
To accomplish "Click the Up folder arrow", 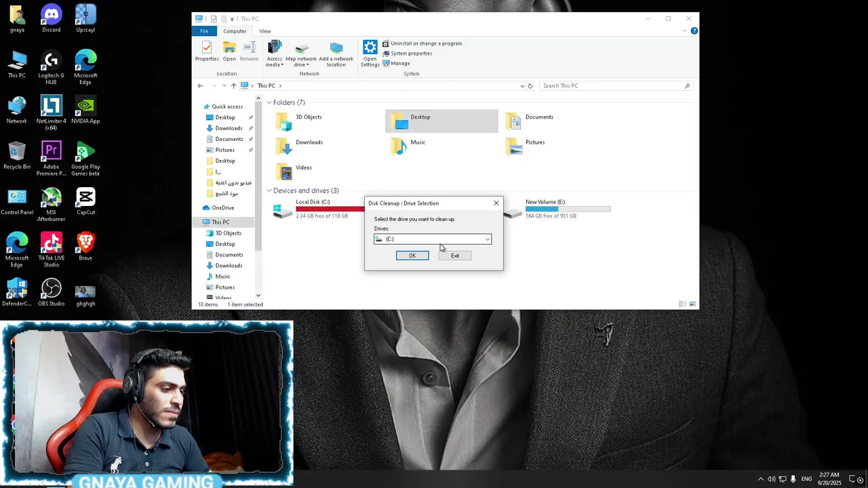I will pos(233,86).
